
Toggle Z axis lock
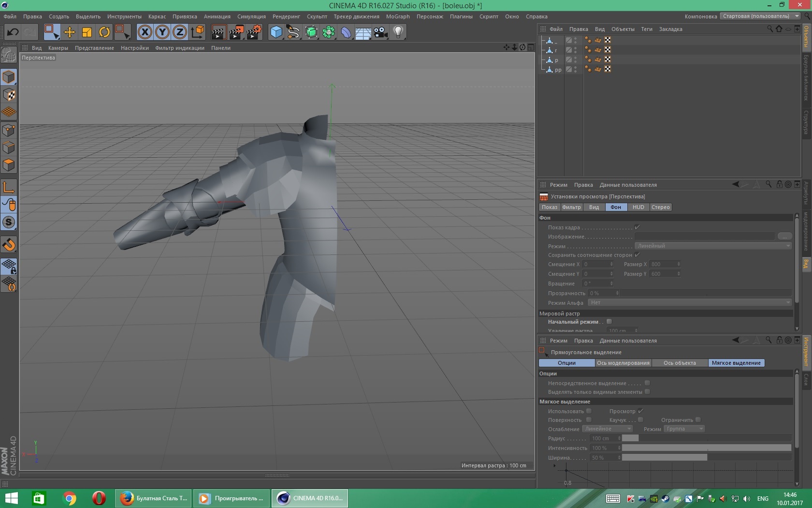180,32
